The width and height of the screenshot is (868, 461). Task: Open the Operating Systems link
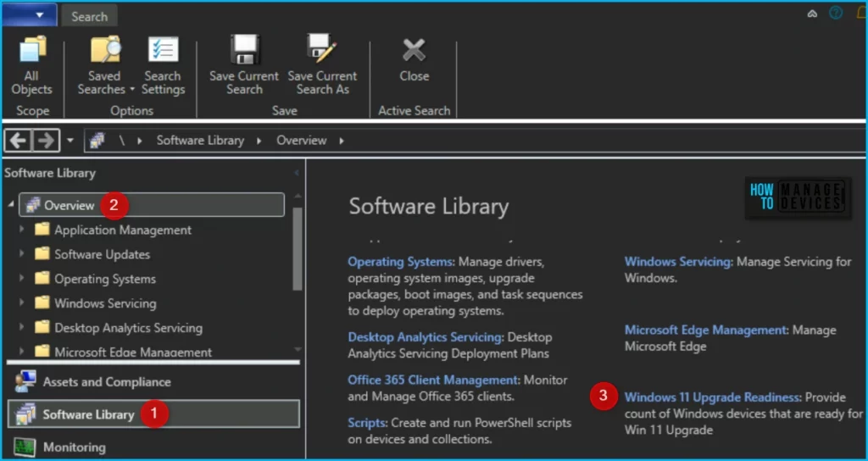[401, 261]
